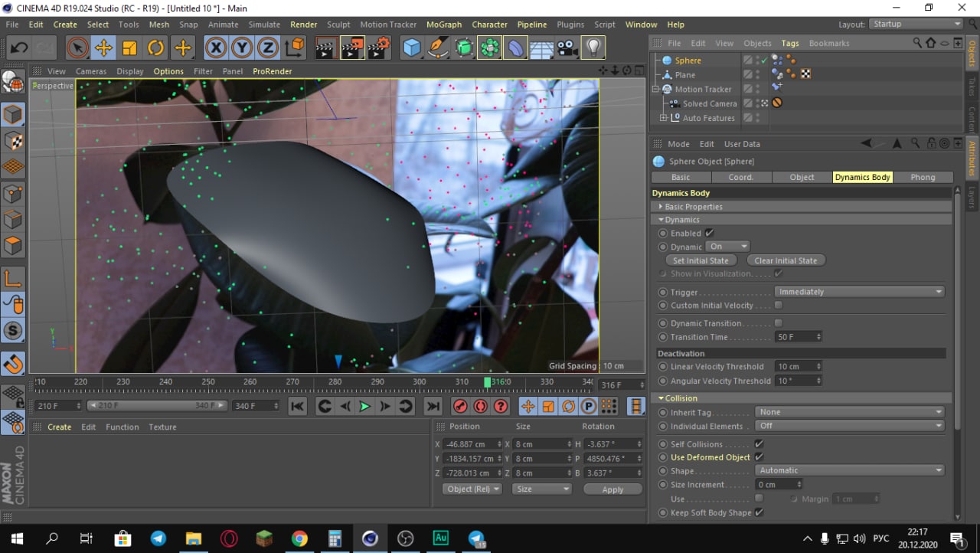Viewport: 980px width, 553px height.
Task: Toggle Y axis lock
Action: tap(242, 48)
